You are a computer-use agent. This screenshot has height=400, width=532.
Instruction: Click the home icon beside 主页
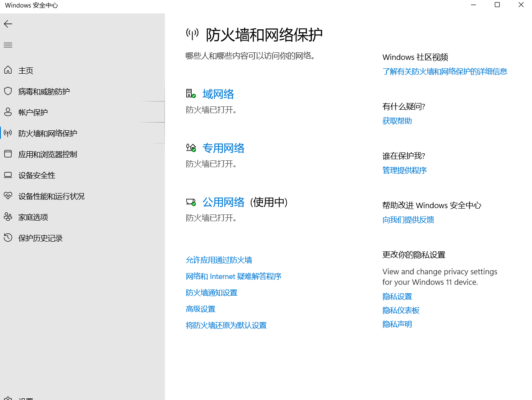[x=8, y=70]
